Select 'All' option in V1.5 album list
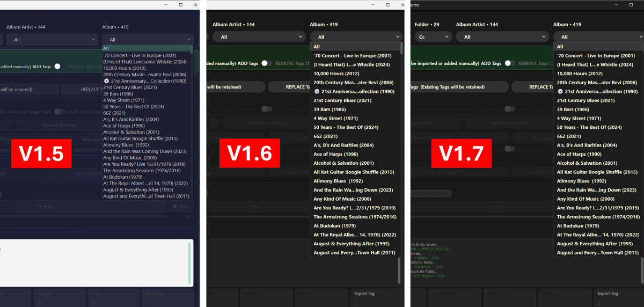This screenshot has width=644, height=307. point(147,48)
